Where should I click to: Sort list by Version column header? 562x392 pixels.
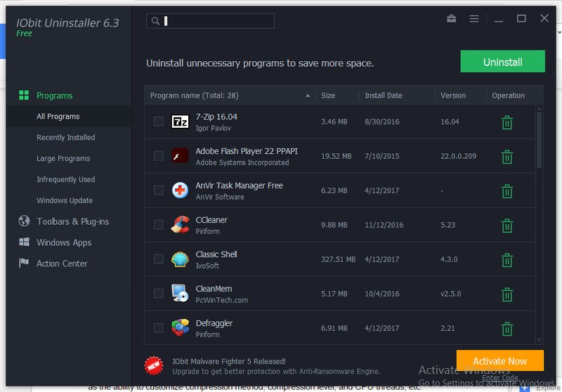coord(453,96)
